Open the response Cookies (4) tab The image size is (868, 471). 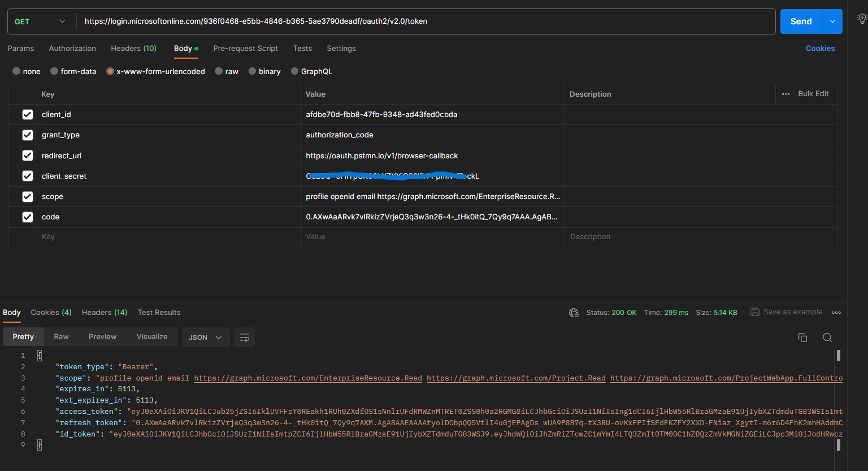(x=51, y=313)
